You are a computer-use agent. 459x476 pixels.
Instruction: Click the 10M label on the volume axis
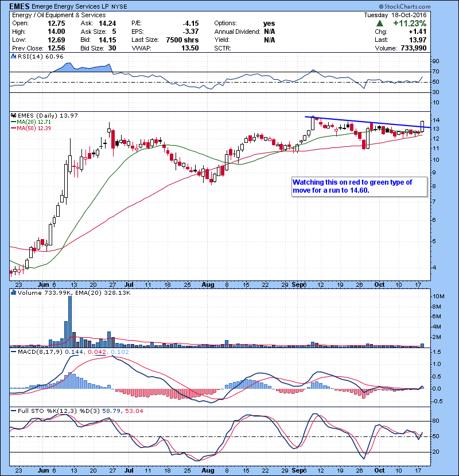coord(438,296)
